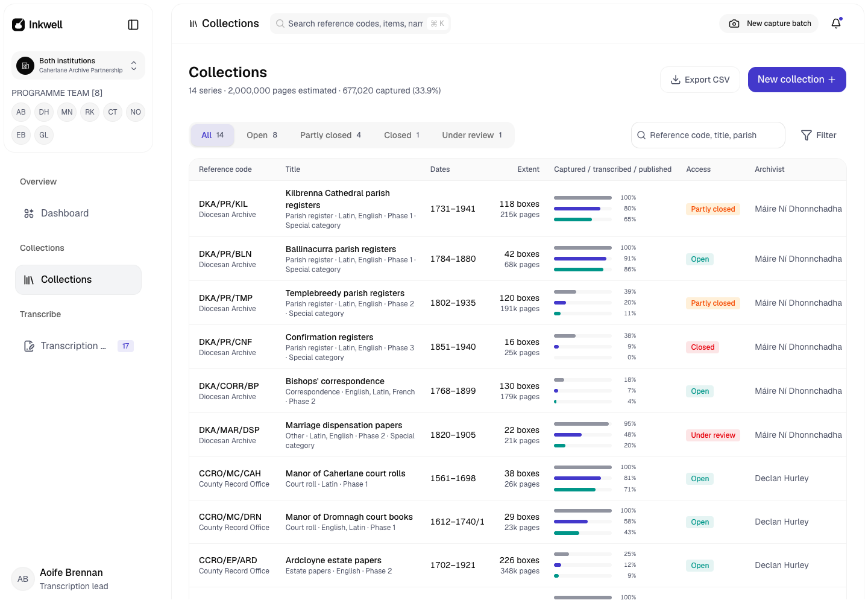Click the Filter funnel icon
This screenshot has width=868, height=603.
[806, 135]
